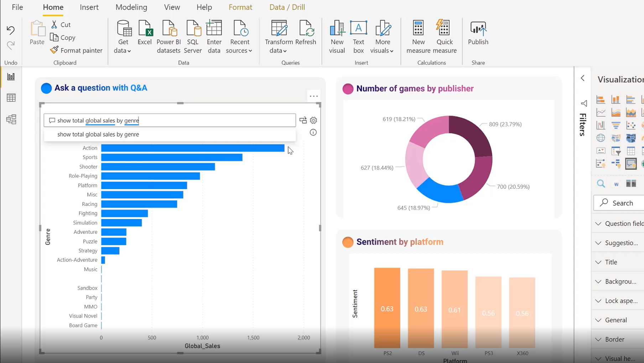Switch to the Data view in sidebar
This screenshot has width=644, height=363.
pyautogui.click(x=11, y=98)
